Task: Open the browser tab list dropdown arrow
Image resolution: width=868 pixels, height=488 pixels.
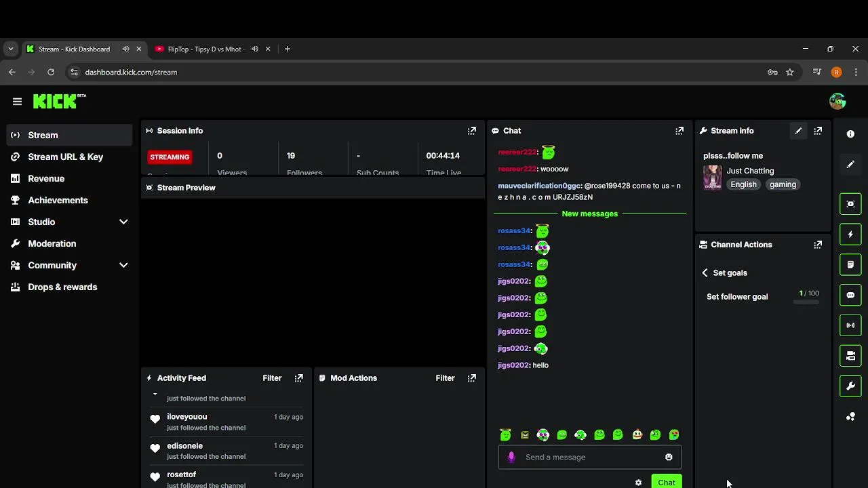Action: click(10, 49)
